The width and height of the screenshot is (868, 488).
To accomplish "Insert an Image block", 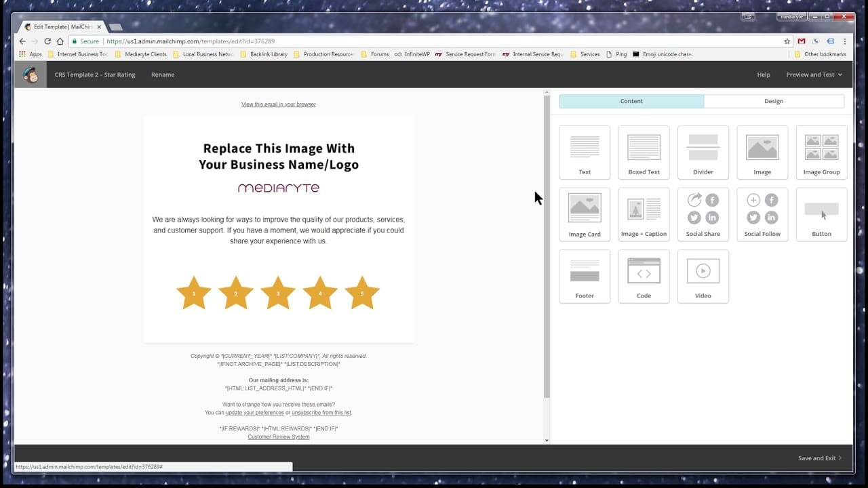I will click(x=762, y=152).
